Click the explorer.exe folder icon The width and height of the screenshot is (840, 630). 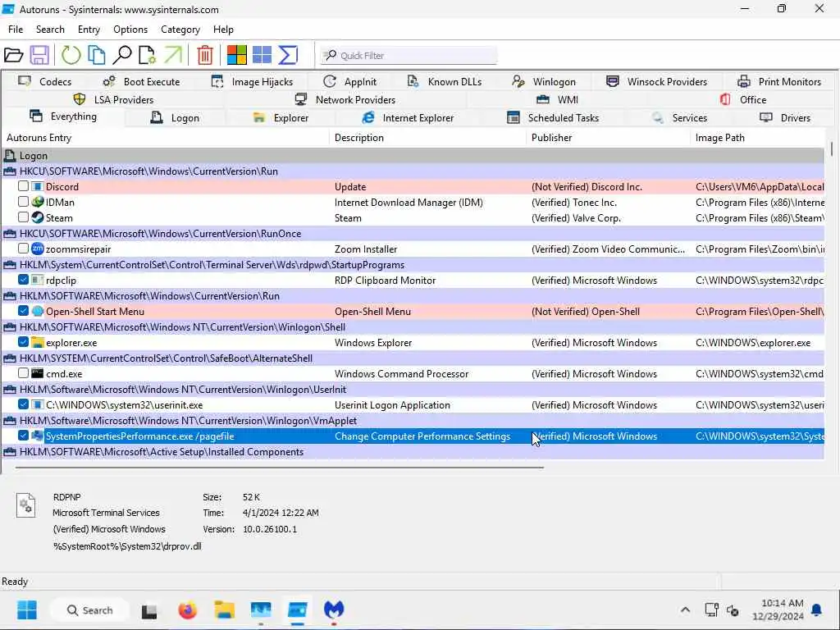point(38,342)
